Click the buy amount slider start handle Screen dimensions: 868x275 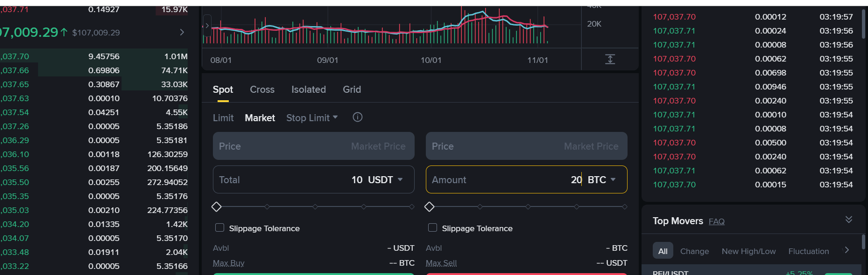(216, 206)
